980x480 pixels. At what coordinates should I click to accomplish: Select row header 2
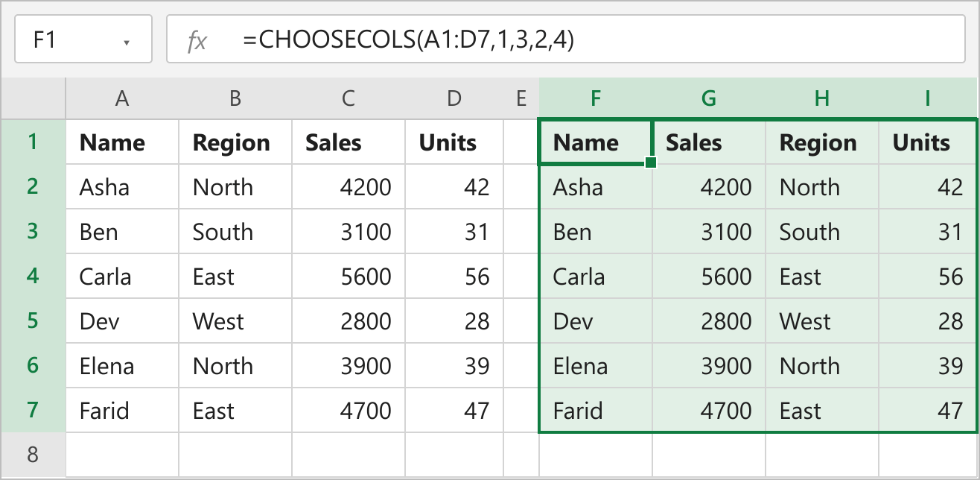33,186
